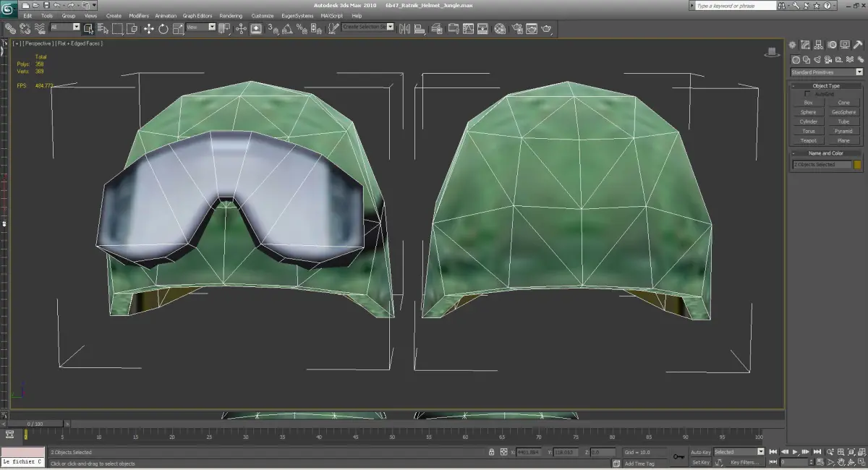Switch to the Modify command panel

pos(805,45)
